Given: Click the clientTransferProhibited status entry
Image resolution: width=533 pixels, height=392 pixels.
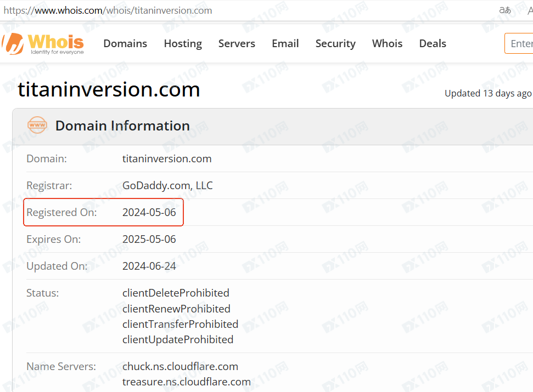Looking at the screenshot, I should (180, 324).
